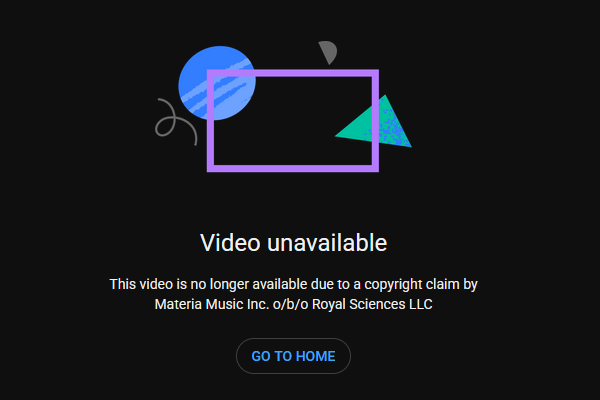Click the purple rectangle frame's bottom border
Image resolution: width=600 pixels, height=400 pixels.
(293, 169)
